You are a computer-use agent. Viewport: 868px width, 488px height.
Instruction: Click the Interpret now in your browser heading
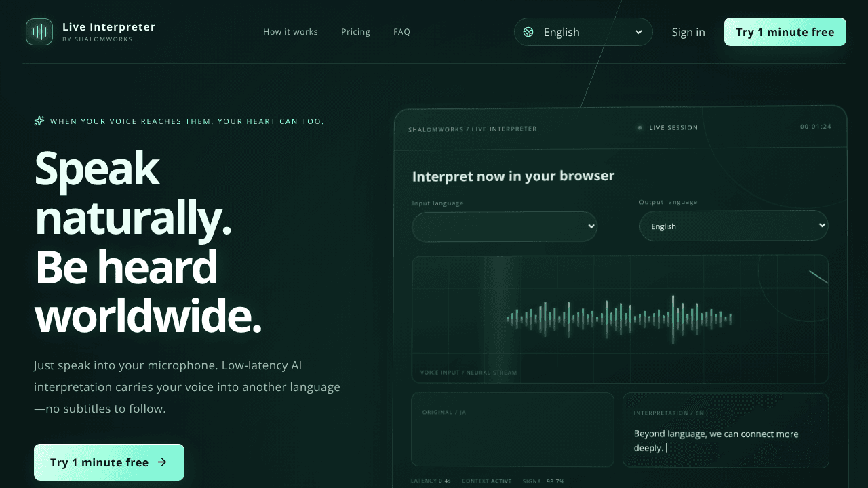coord(513,176)
